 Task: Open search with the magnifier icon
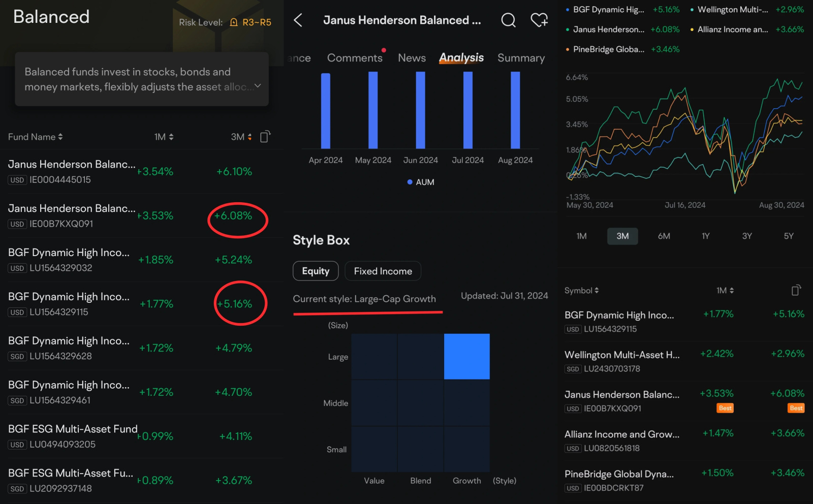pos(508,20)
